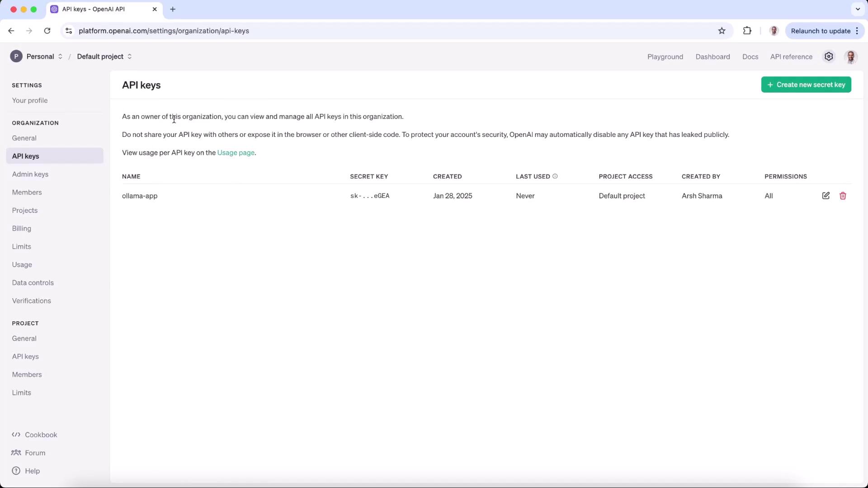Image resolution: width=868 pixels, height=488 pixels.
Task: Open the tab list chevron in Chrome
Action: pyautogui.click(x=858, y=9)
